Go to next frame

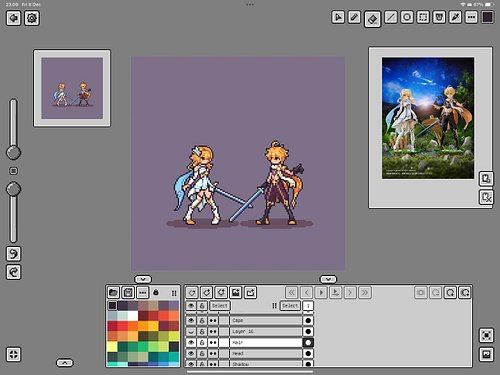[350, 292]
